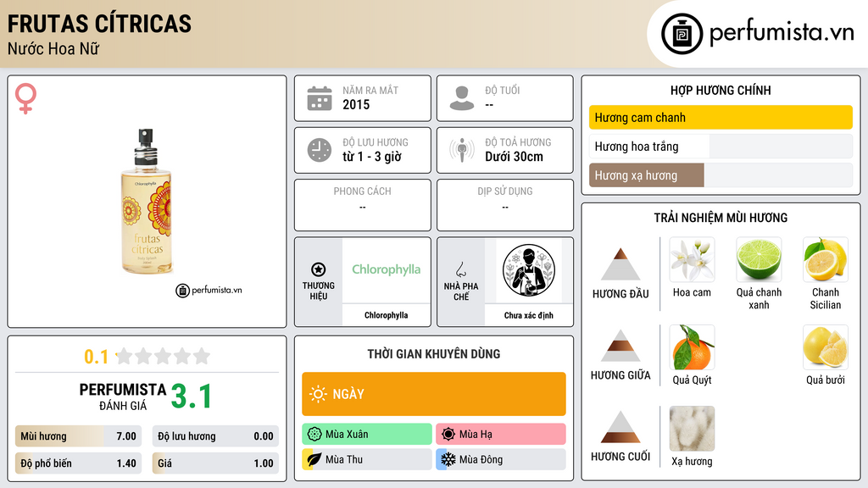Select the orange Ngày time-of-day bar
868x488 pixels.
434,394
